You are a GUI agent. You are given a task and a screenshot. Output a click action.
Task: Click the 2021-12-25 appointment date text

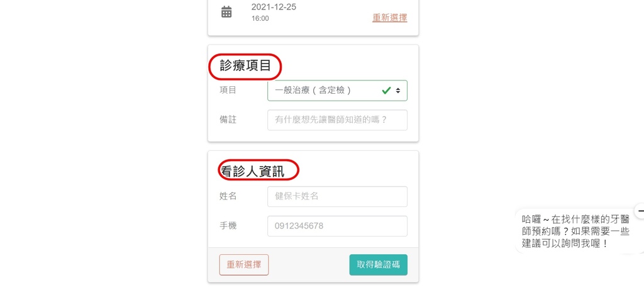coord(274,7)
